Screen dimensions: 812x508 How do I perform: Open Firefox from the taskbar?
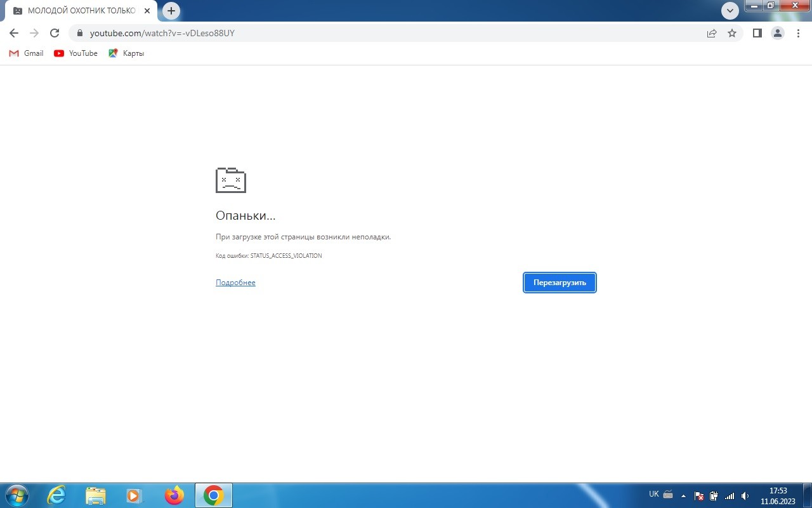point(174,495)
